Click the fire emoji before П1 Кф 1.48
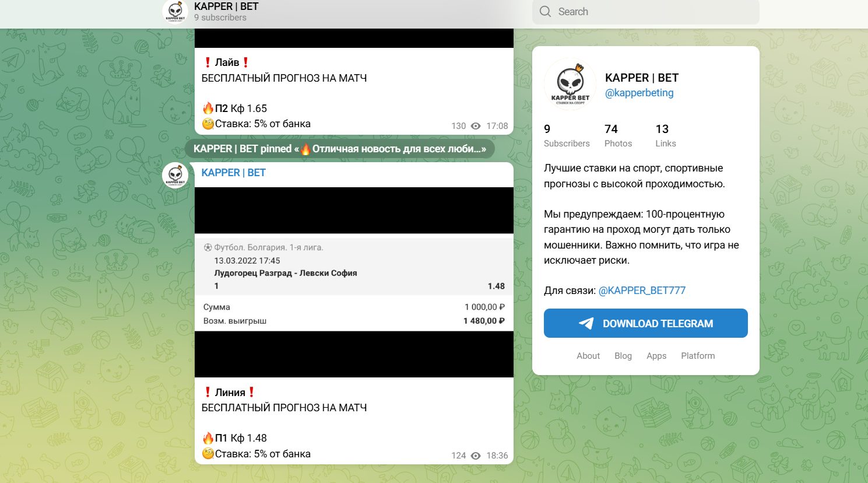The height and width of the screenshot is (483, 868). 208,437
